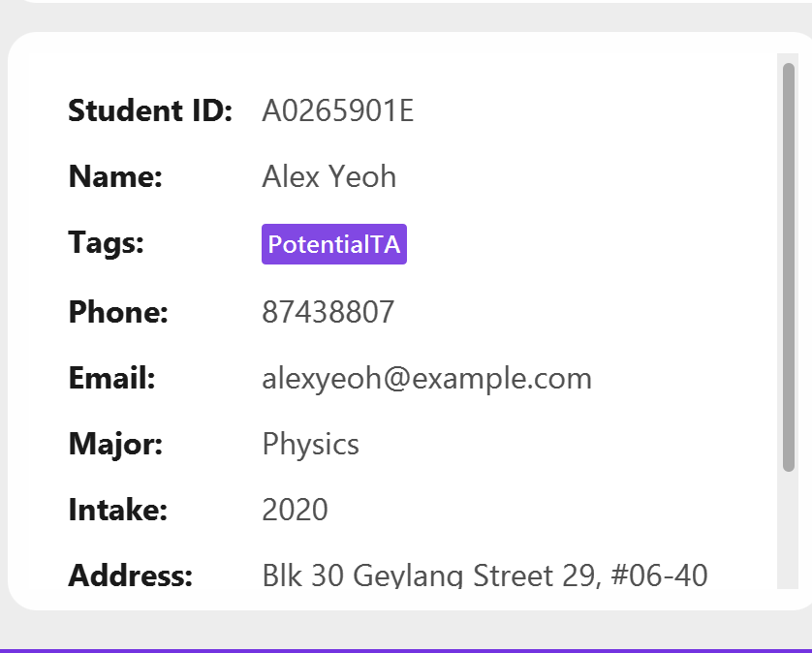Click the PotentialTA tag badge
Image resolution: width=812 pixels, height=653 pixels.
tap(334, 244)
